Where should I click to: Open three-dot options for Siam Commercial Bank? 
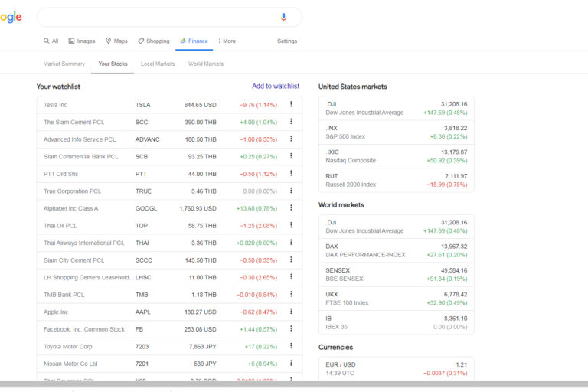coord(291,157)
